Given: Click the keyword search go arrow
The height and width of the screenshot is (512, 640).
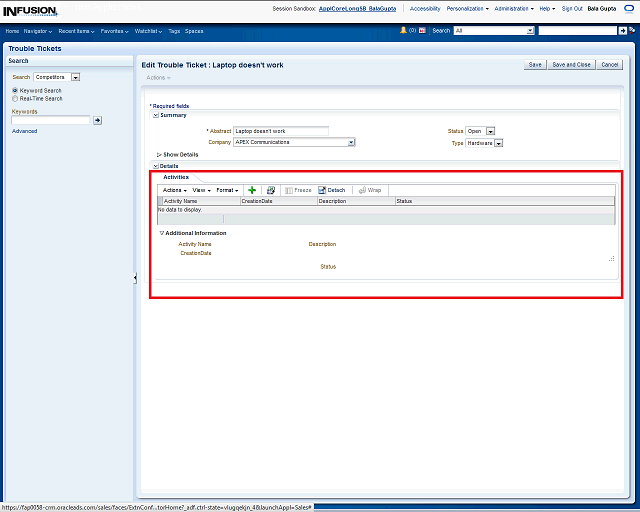Looking at the screenshot, I should tap(98, 120).
